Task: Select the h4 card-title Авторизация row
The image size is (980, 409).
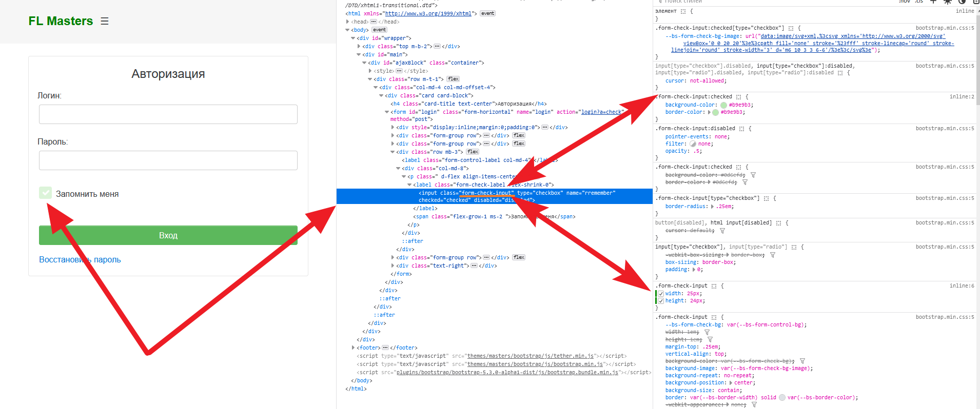Action: point(468,104)
